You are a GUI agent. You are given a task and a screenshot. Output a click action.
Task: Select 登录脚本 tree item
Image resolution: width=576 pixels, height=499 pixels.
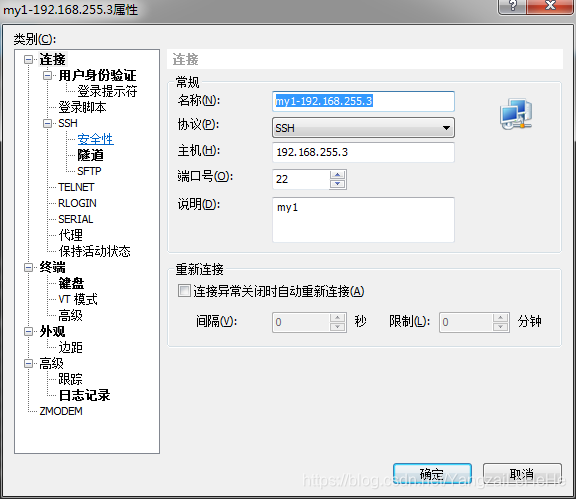[82, 107]
